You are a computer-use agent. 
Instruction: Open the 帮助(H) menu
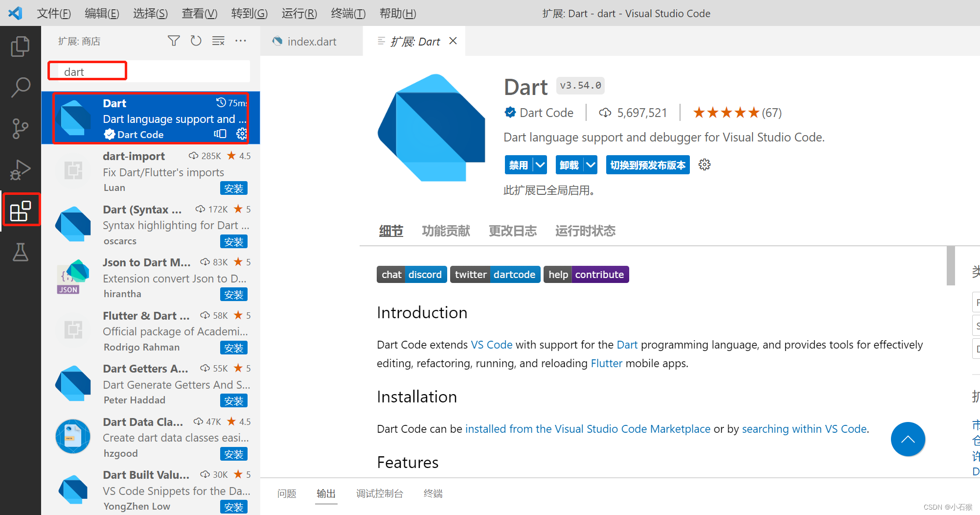pyautogui.click(x=398, y=13)
